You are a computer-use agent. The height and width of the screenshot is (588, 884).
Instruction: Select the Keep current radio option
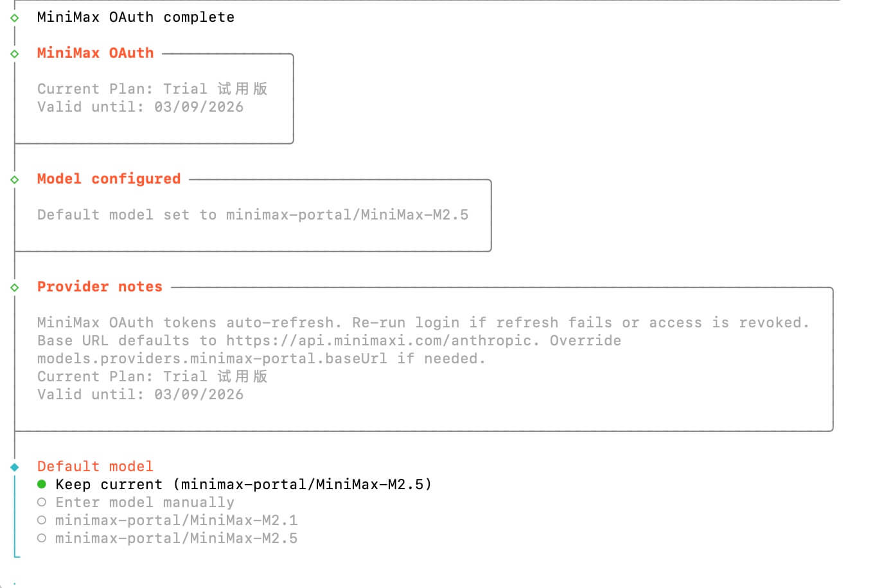42,485
